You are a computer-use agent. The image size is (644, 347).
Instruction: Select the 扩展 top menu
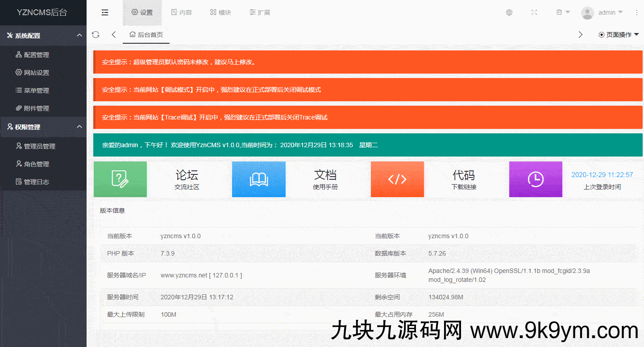(260, 12)
